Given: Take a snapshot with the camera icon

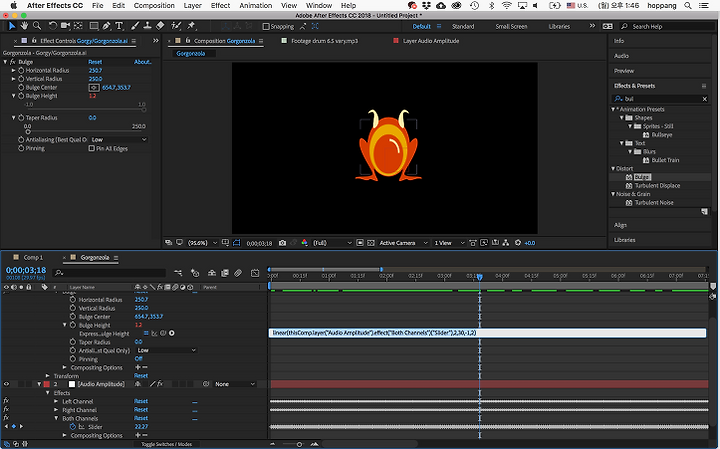Looking at the screenshot, I should click(x=282, y=243).
